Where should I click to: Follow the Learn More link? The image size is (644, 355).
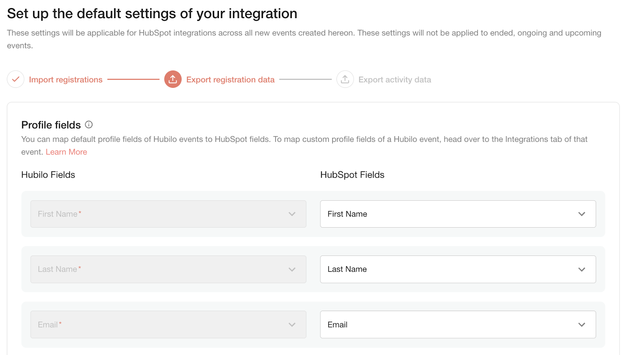66,152
